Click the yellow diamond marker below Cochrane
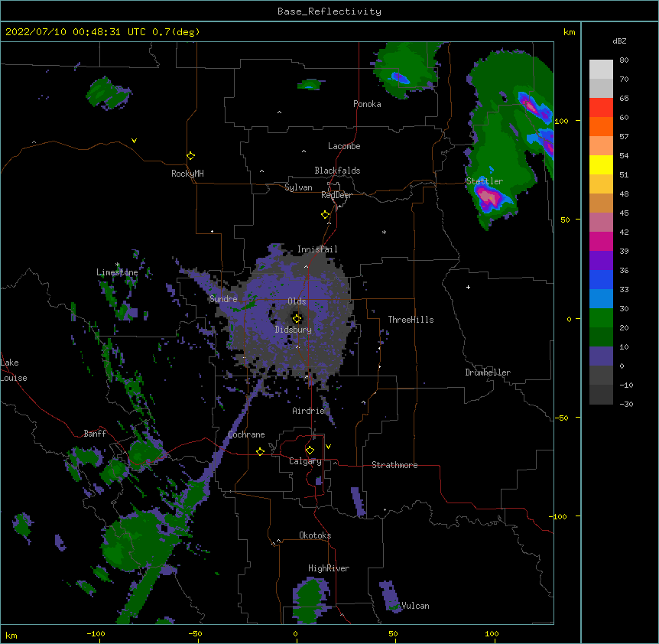The height and width of the screenshot is (644, 659). [x=260, y=451]
